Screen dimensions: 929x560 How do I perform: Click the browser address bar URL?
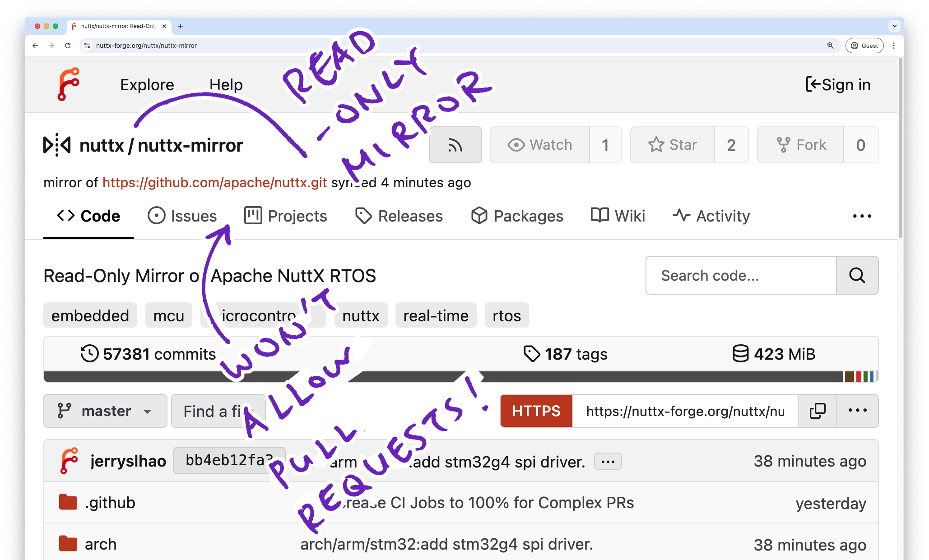pos(146,46)
